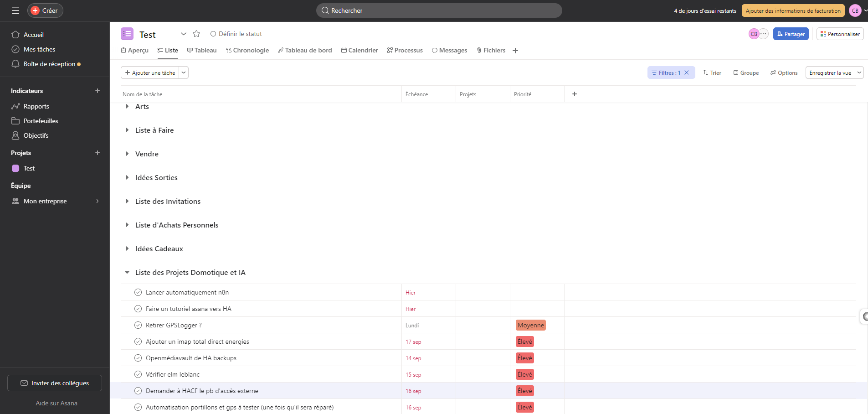Click the plus icon next to Indicateurs
The height and width of the screenshot is (414, 868).
pos(97,91)
